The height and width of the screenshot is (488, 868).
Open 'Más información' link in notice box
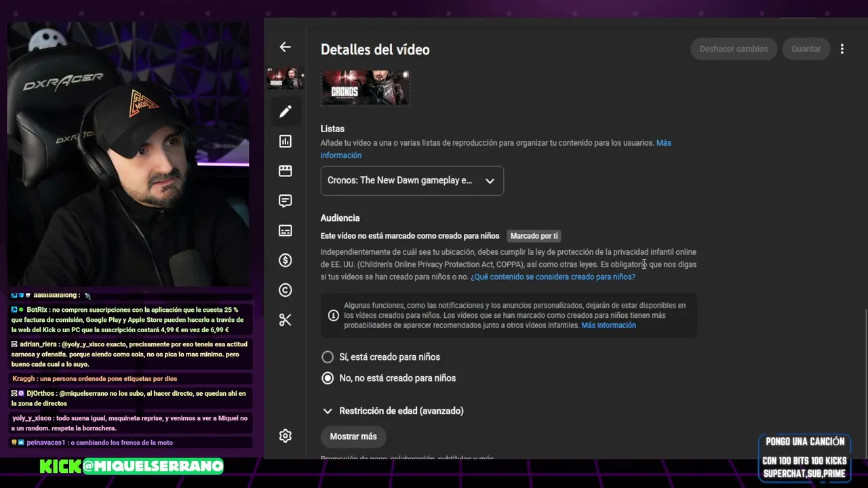[608, 325]
